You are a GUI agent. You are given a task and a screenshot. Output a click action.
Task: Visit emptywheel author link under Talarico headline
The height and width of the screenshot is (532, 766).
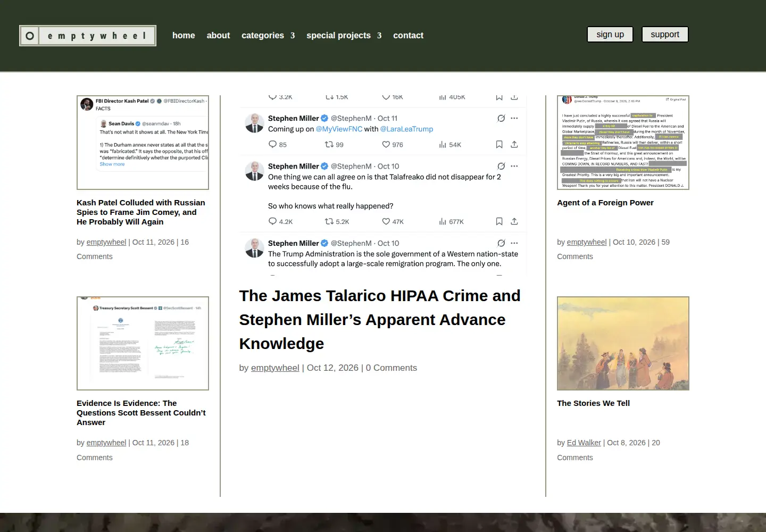[275, 368]
